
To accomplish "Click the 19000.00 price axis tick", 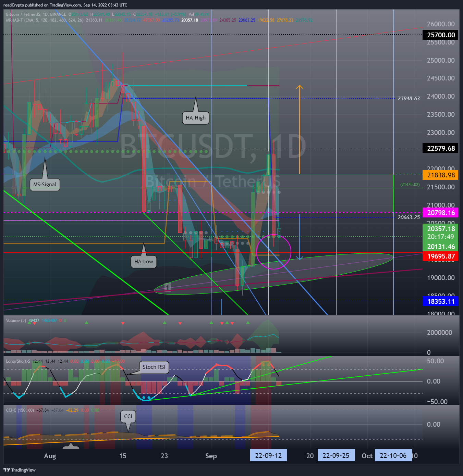I will (441, 278).
